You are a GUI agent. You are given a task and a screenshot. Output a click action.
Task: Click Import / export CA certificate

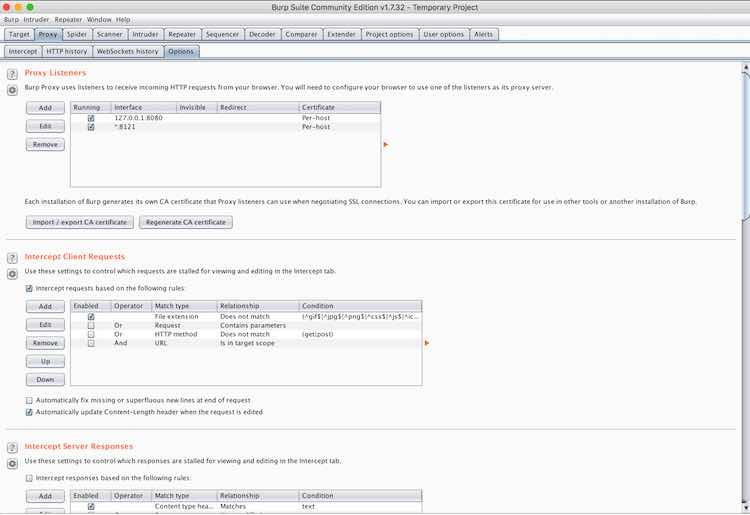(80, 222)
